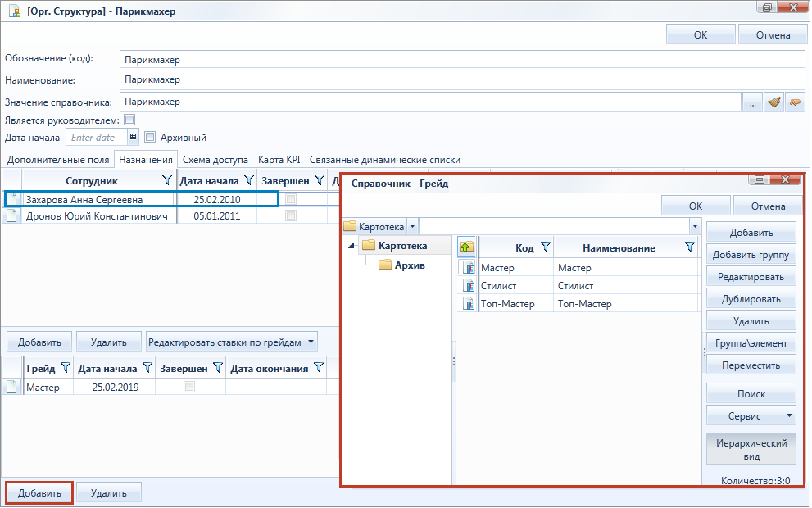This screenshot has width=812, height=508.
Task: Select the Топ-Мастер name cell
Action: click(626, 304)
